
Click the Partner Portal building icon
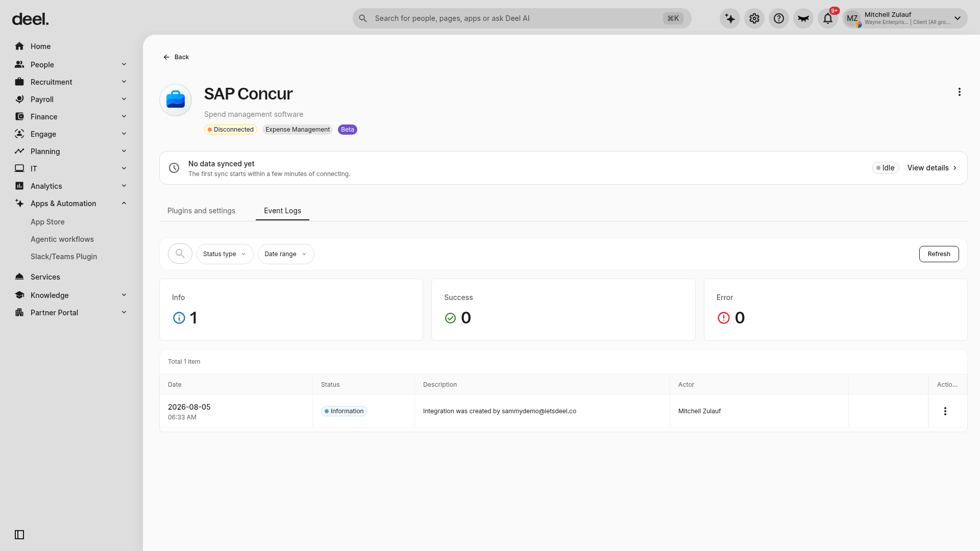19,313
